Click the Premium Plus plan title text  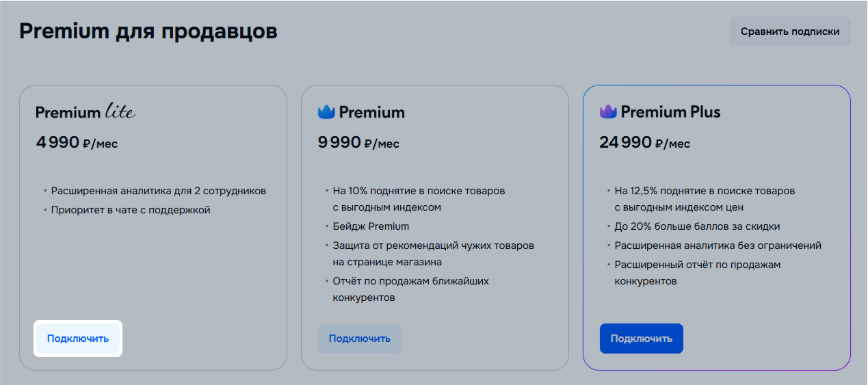coord(670,111)
